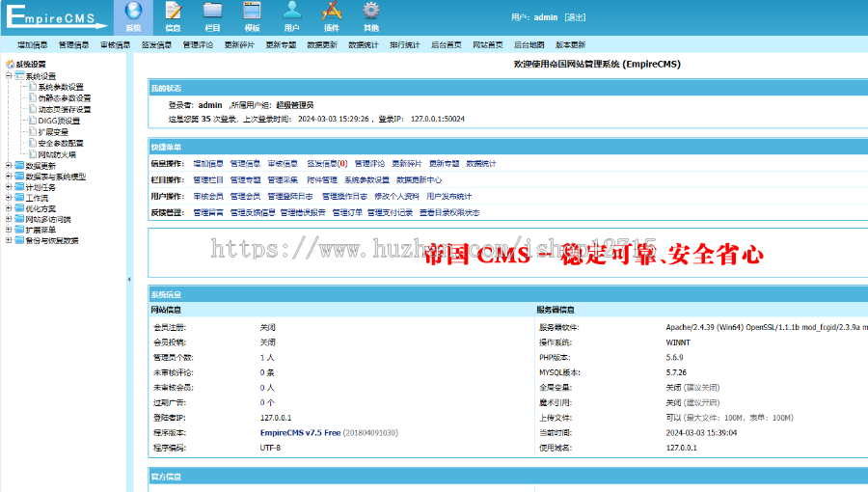
Task: Click the page icon for 扩展变量
Action: [x=33, y=132]
